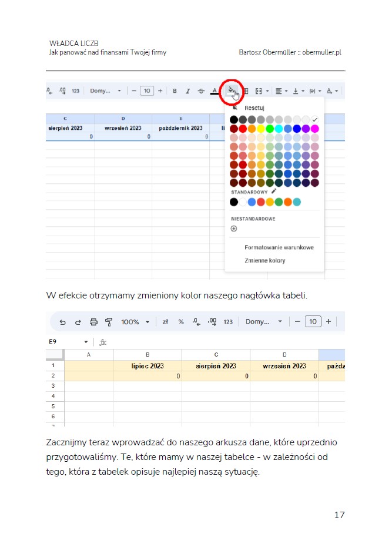Screen dimensions: 392x554
Task: Click Resetuj to reset the fill color
Action: click(254, 108)
